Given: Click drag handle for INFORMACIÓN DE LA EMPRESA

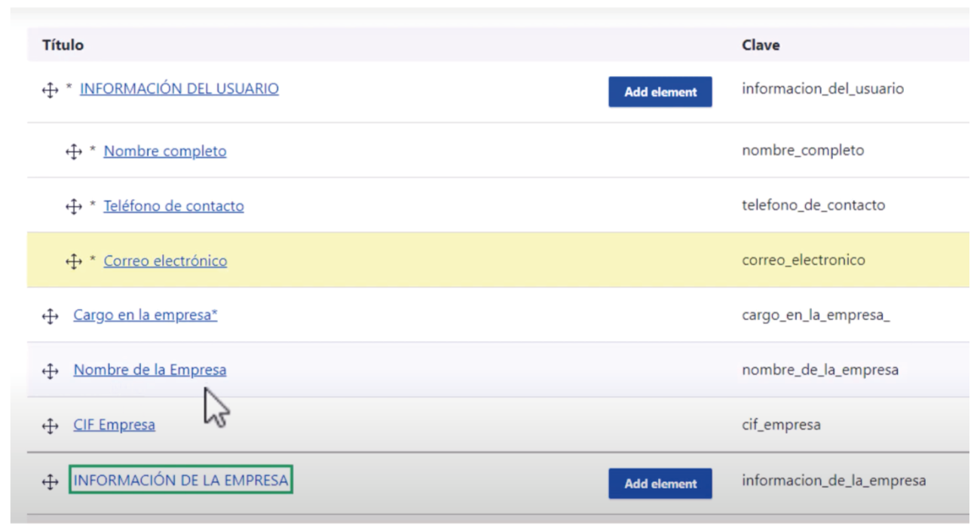Looking at the screenshot, I should point(50,482).
